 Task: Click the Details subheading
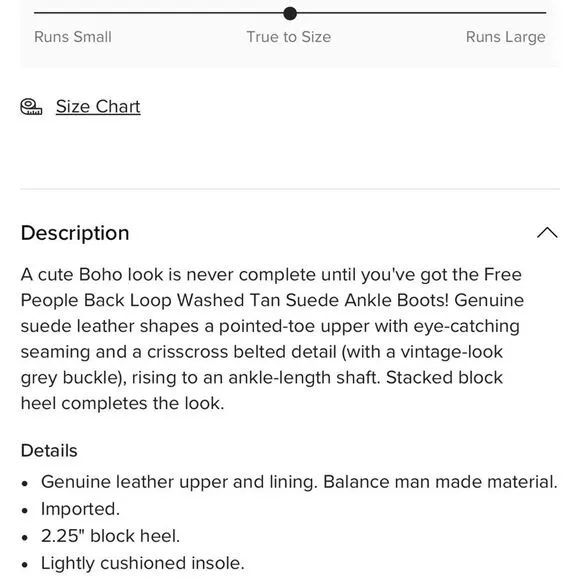49,451
